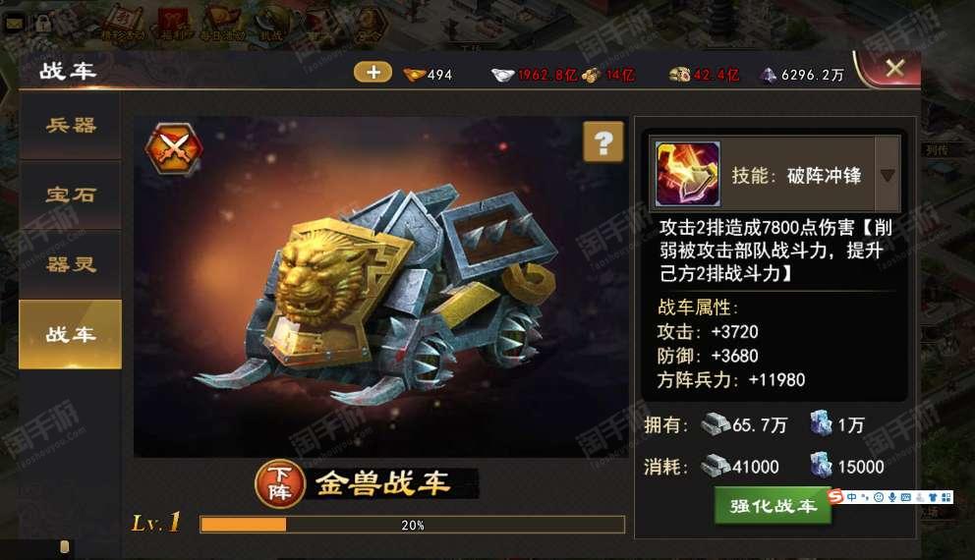
Task: Open the Sogou toolbox grid menu
Action: pyautogui.click(x=946, y=497)
